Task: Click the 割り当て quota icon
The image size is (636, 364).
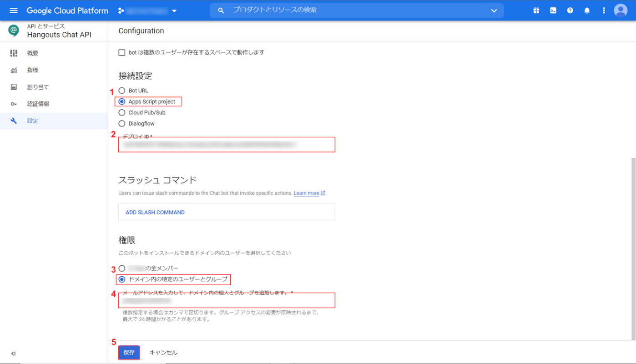Action: (x=14, y=87)
